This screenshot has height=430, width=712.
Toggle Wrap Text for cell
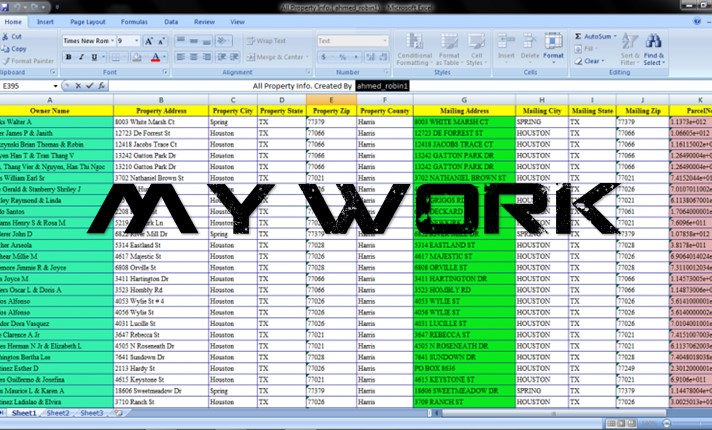pyautogui.click(x=267, y=41)
